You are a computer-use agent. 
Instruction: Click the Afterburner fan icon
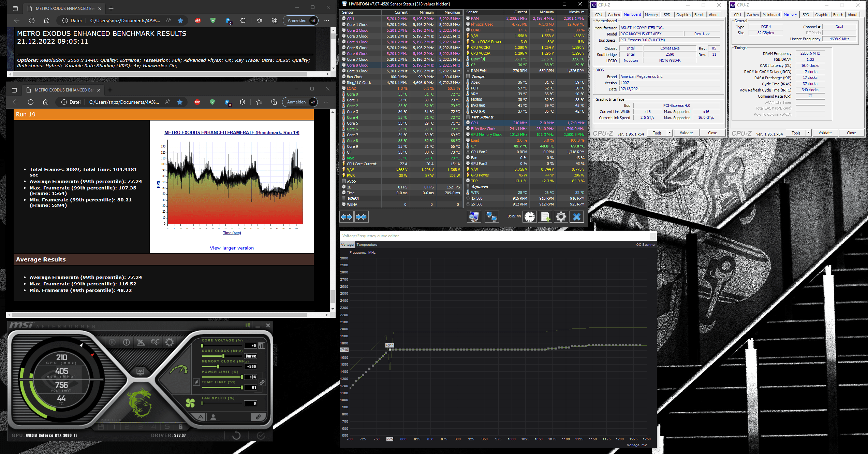[x=190, y=403]
